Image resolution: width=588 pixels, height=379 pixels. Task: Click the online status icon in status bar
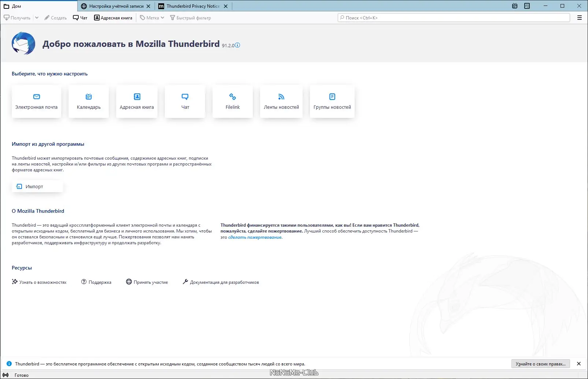tap(5, 375)
